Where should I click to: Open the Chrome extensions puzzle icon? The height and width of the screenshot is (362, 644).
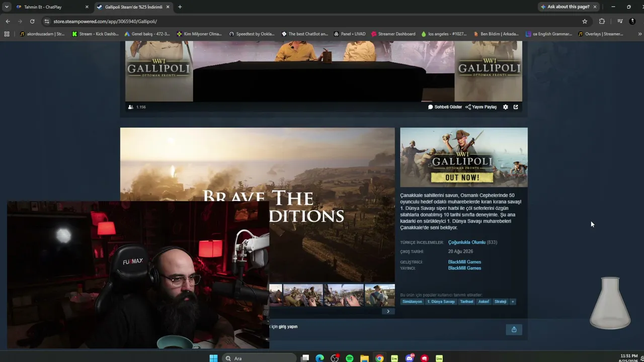(x=602, y=22)
